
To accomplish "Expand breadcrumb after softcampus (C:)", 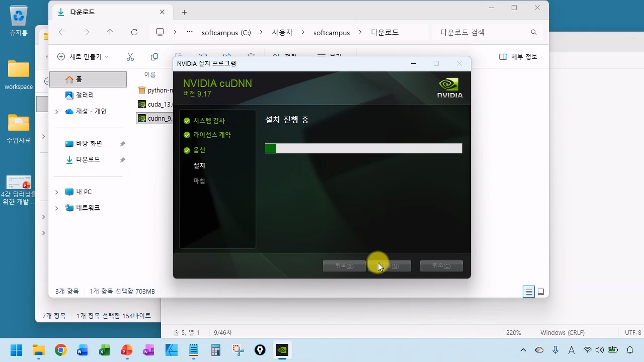I will 261,33.
